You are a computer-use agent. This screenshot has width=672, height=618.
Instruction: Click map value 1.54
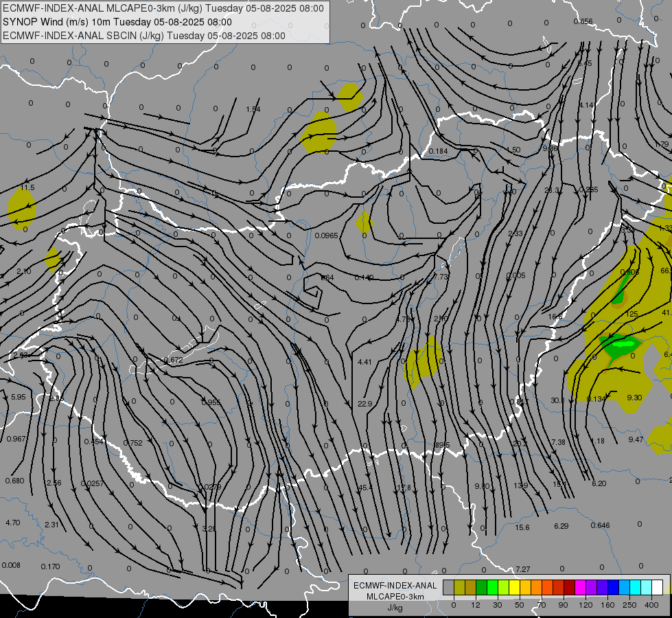tap(253, 109)
